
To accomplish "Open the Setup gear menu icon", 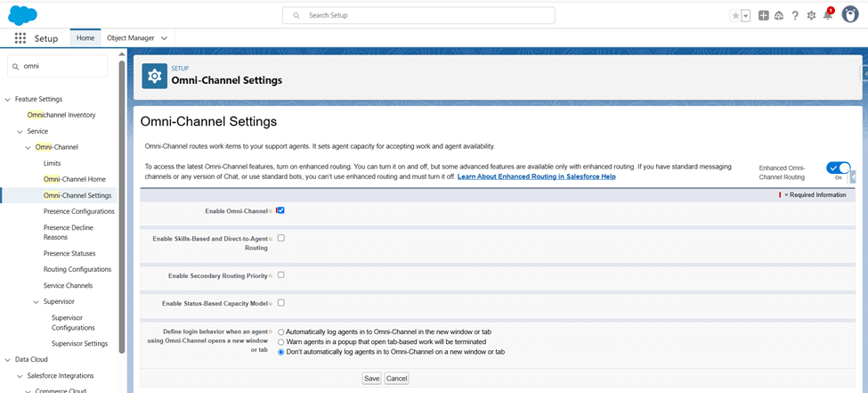I will [x=811, y=16].
